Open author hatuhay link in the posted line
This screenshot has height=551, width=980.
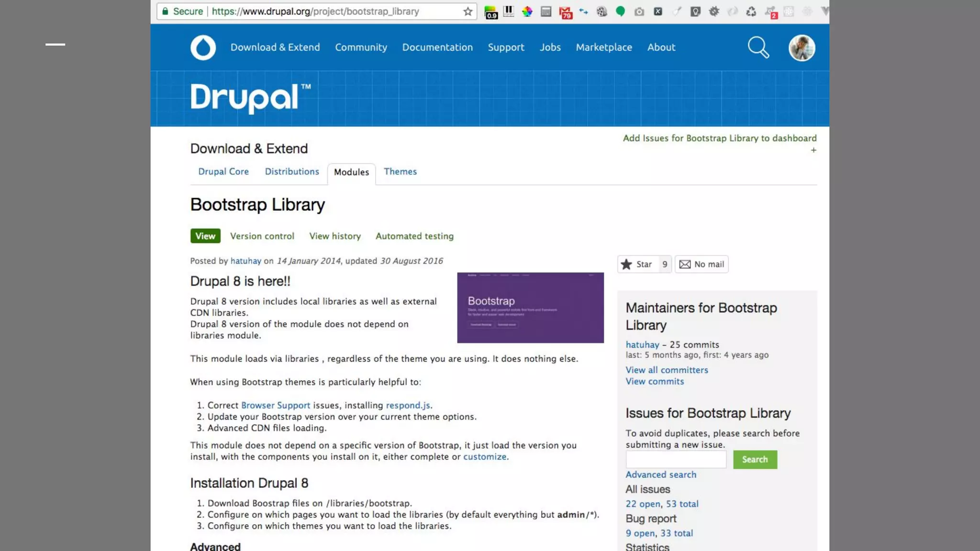[246, 261]
